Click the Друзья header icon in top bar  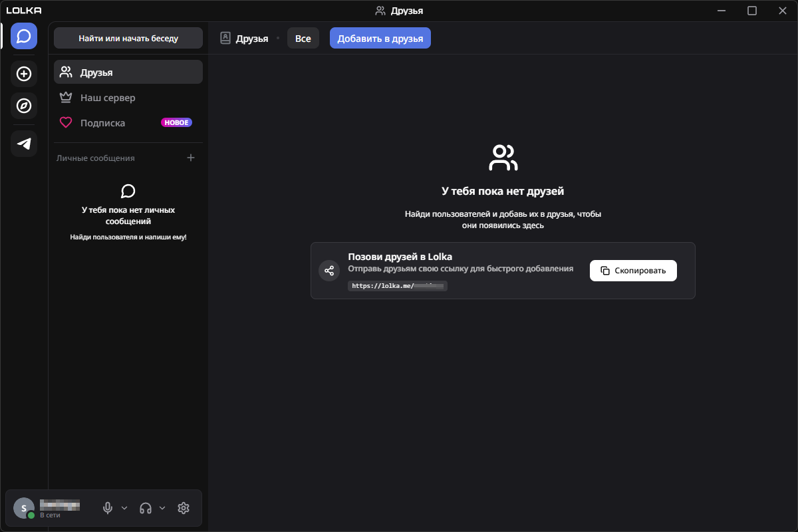(x=225, y=39)
